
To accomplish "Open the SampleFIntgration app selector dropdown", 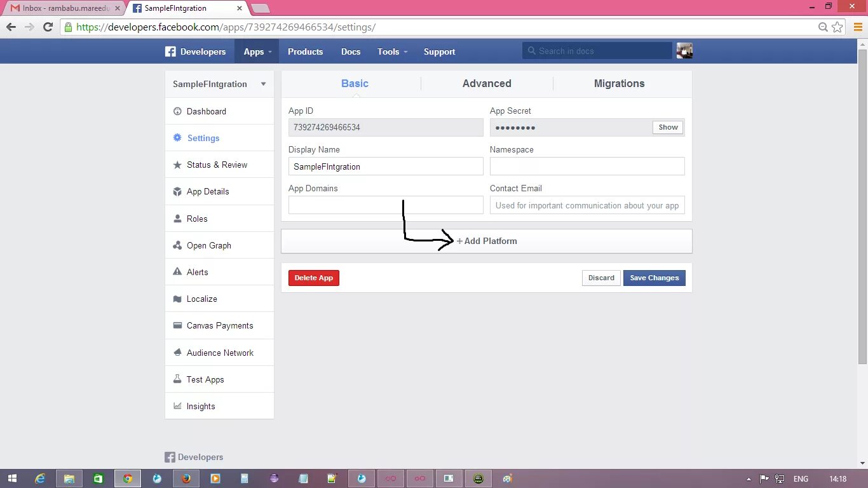I will [219, 84].
